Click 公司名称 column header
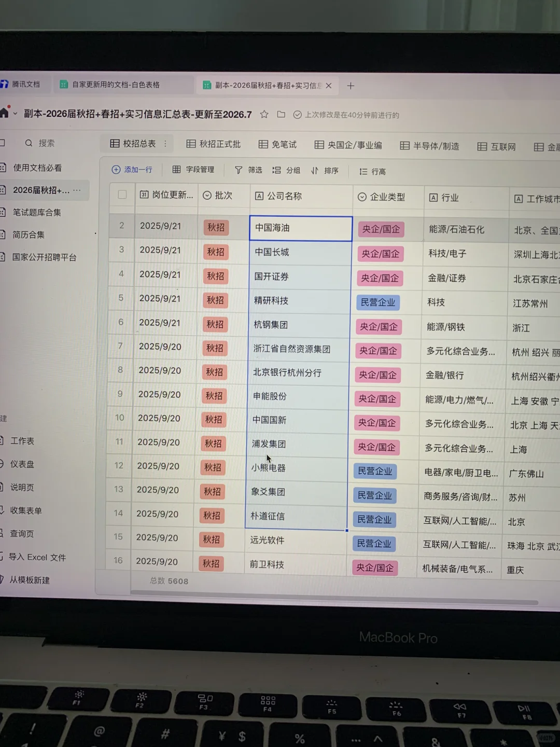Image resolution: width=560 pixels, height=747 pixels. click(301, 196)
